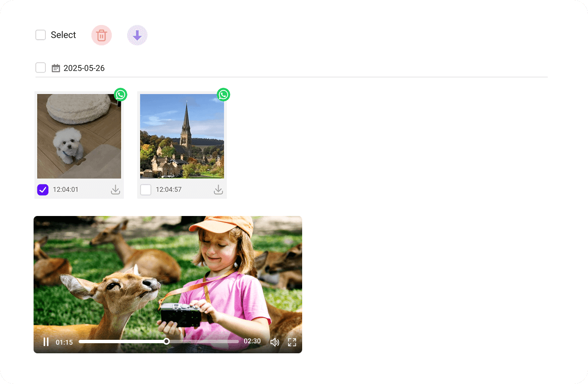
Task: Click the 2025-05-26 date text
Action: (x=84, y=68)
